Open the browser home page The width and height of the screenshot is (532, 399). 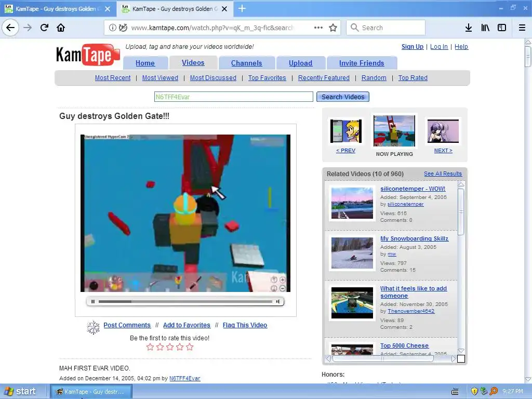coord(61,28)
